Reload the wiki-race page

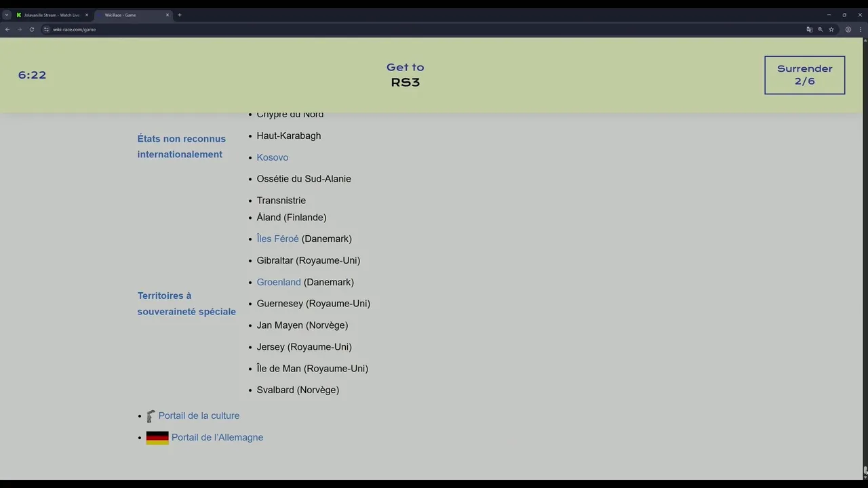[32, 29]
